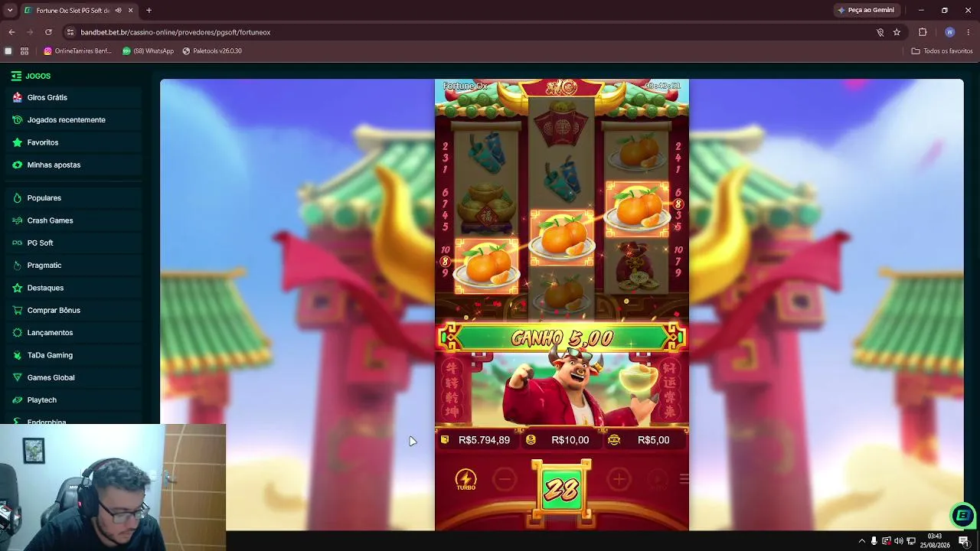980x551 pixels.
Task: Click the bet coins icon
Action: tap(531, 440)
